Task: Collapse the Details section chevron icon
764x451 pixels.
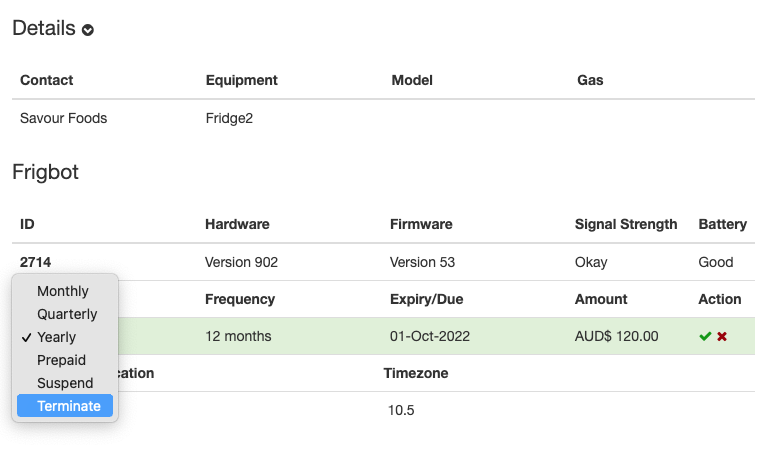Action: click(x=88, y=30)
